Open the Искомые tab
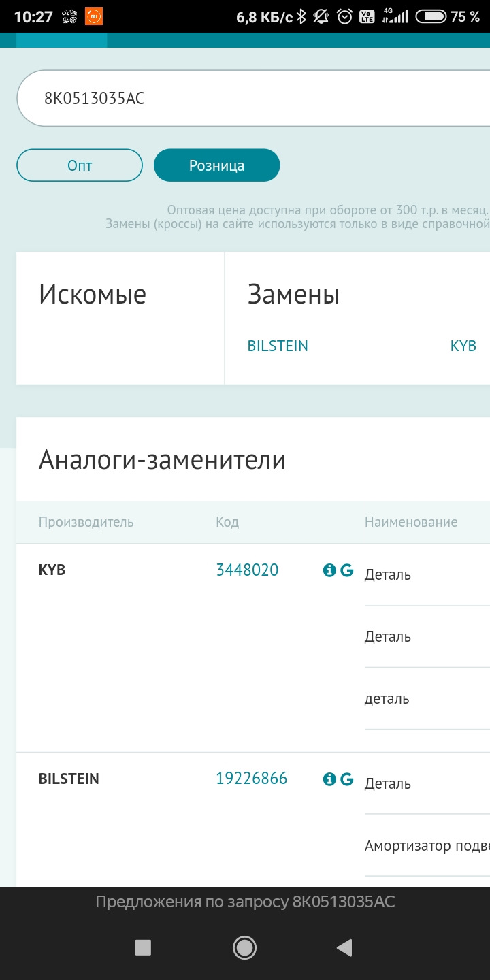 tap(93, 295)
